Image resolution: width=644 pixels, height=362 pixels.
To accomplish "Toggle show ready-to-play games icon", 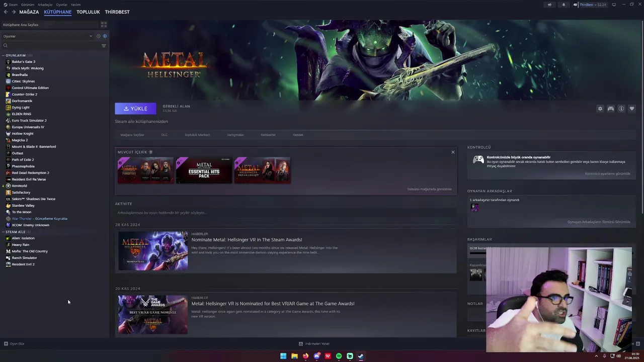I will point(105,36).
